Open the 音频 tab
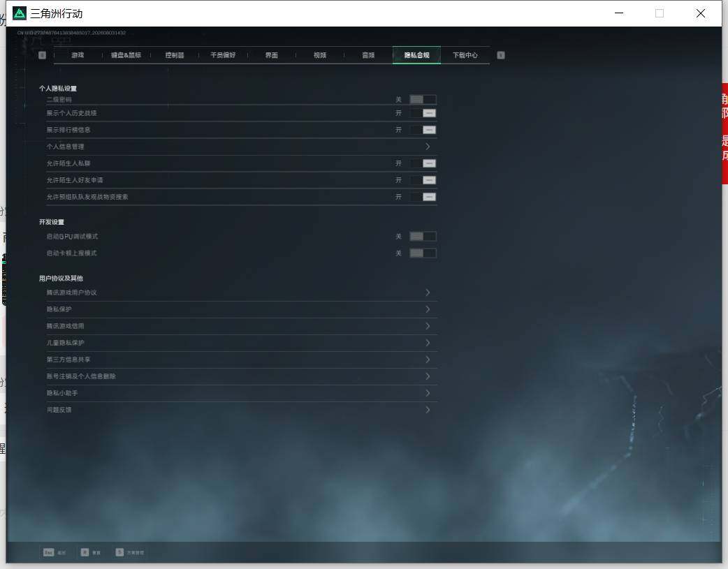Viewport: 728px width, 569px height. (368, 55)
